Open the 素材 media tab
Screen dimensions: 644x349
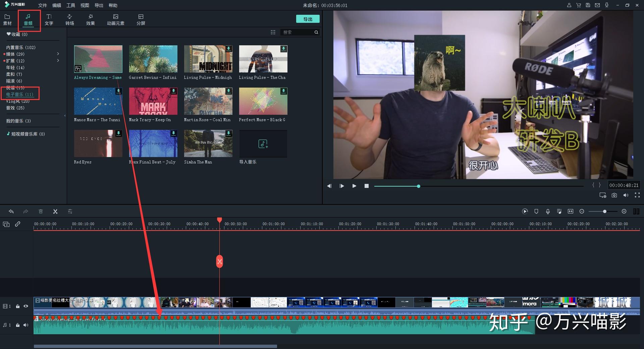7,20
